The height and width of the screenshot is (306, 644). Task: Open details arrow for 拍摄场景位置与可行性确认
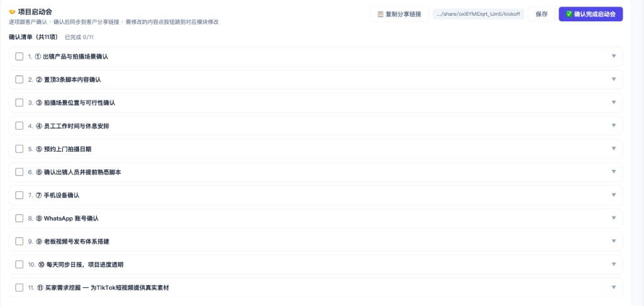[614, 103]
